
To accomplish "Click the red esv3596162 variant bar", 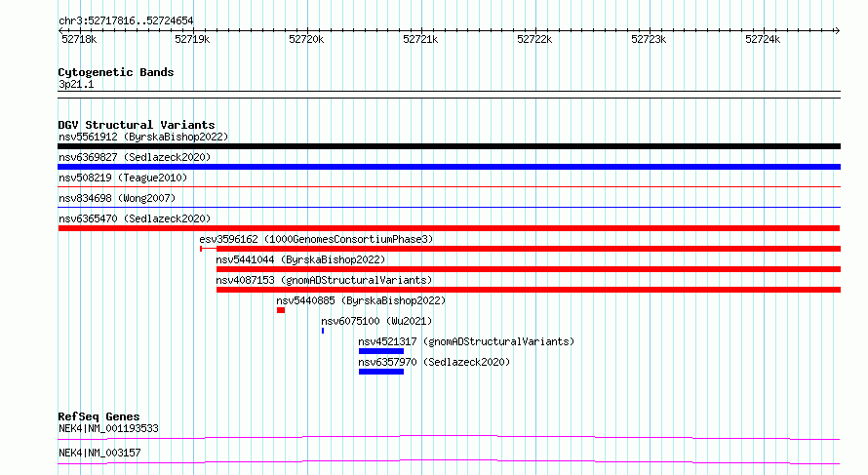I will coord(521,249).
